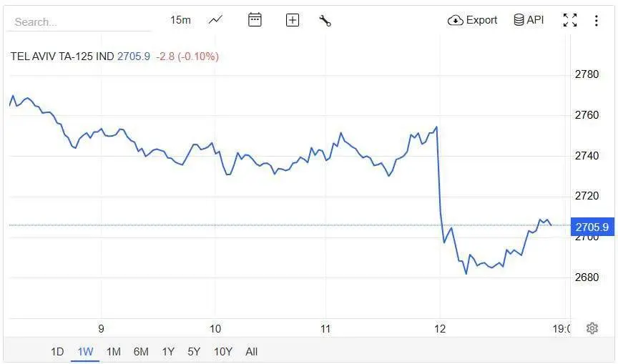
Task: Expand the 15m interval dropdown
Action: click(x=180, y=20)
